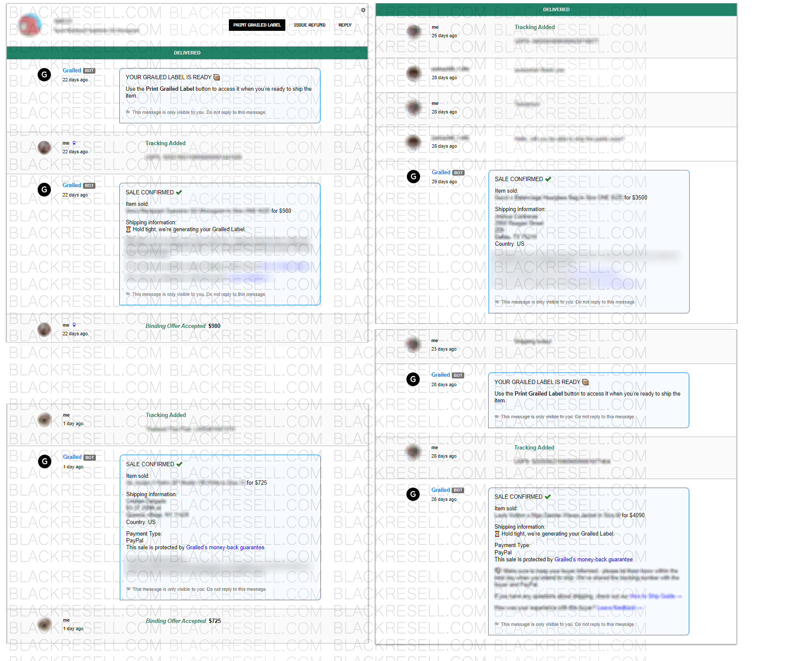Image resolution: width=812 pixels, height=661 pixels.
Task: Open the Grailed link on the 28-days-ago label-ready message
Action: coord(441,375)
